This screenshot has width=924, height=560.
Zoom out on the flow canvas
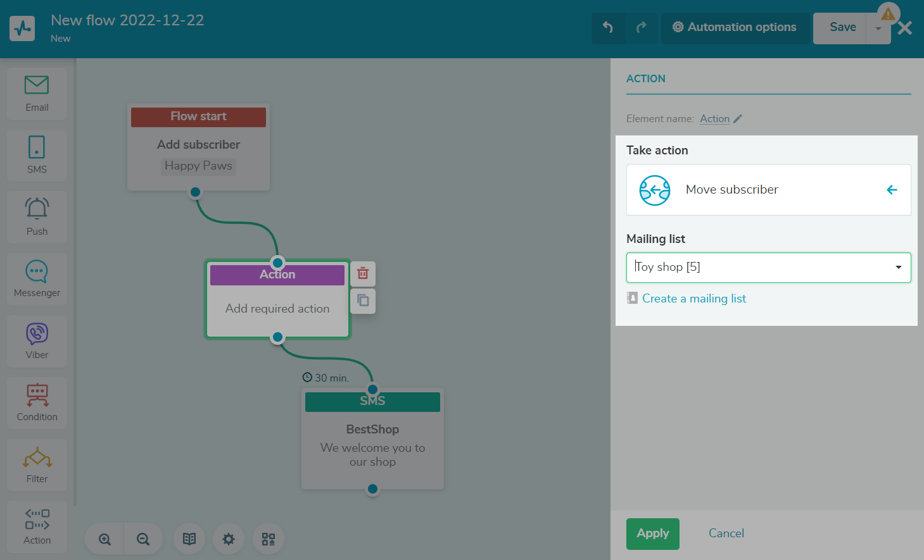[x=143, y=539]
